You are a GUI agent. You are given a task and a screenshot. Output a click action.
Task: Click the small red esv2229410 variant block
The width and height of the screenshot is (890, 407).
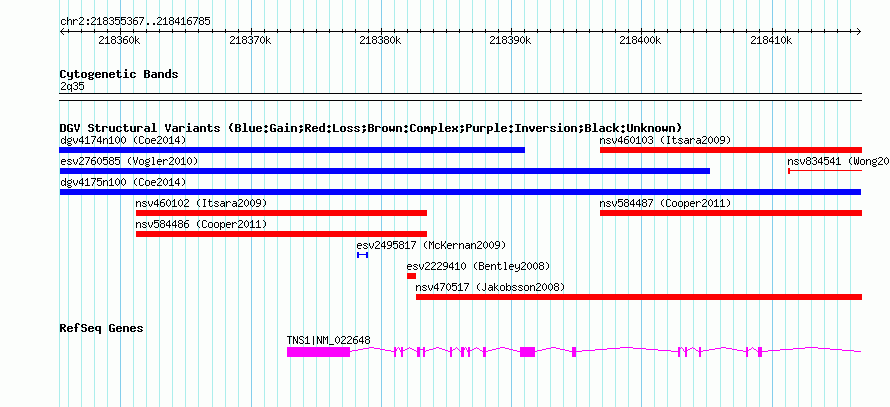(x=412, y=276)
